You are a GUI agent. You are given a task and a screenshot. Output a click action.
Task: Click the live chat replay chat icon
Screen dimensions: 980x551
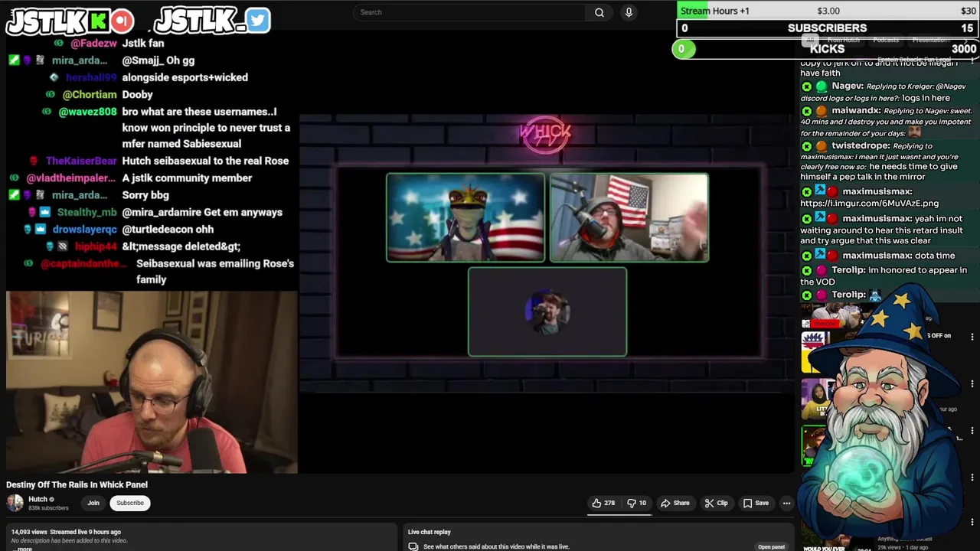coord(413,546)
